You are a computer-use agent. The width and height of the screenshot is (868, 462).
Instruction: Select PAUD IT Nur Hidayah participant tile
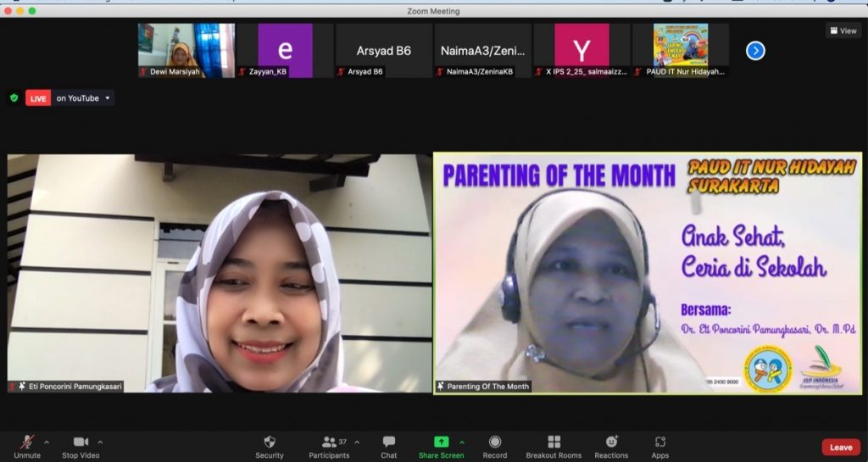click(x=681, y=50)
